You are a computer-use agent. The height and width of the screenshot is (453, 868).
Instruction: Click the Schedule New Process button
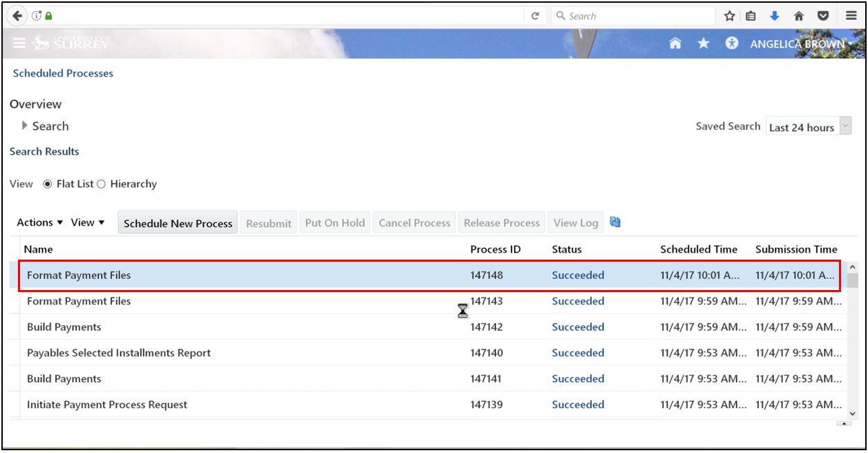tap(177, 222)
